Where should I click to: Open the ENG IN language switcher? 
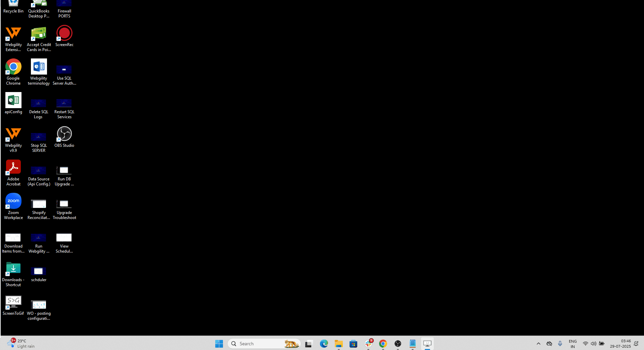[573, 344]
